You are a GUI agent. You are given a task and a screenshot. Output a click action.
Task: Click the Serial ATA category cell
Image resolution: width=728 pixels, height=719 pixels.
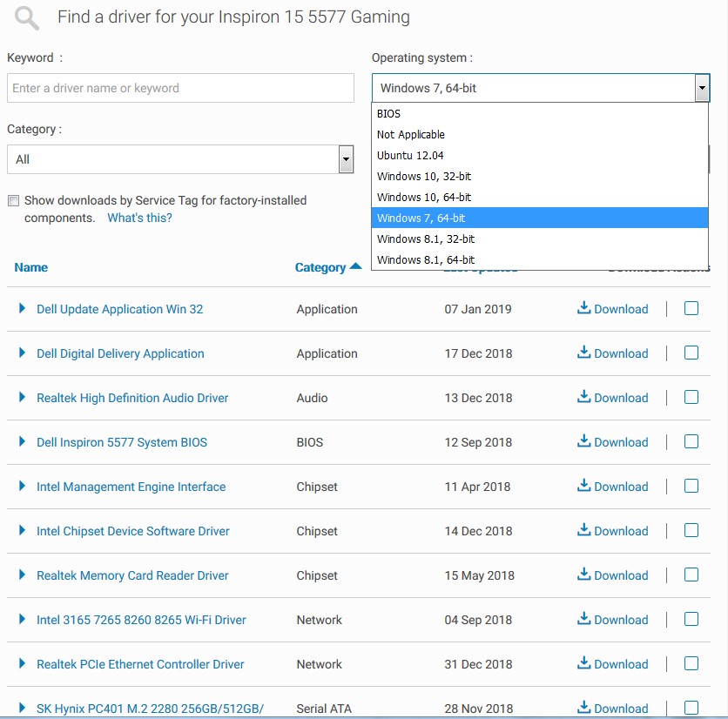pos(324,709)
